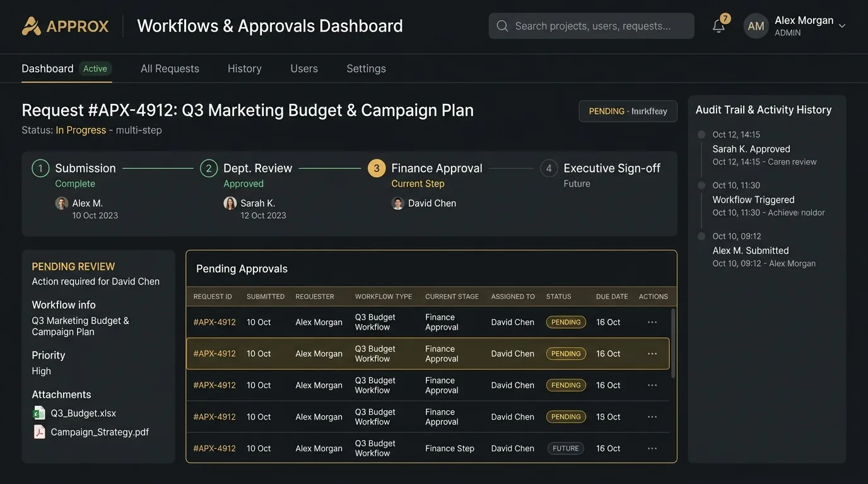Click 12 Oct 2023 under Sarah K.
The height and width of the screenshot is (484, 868).
(263, 216)
